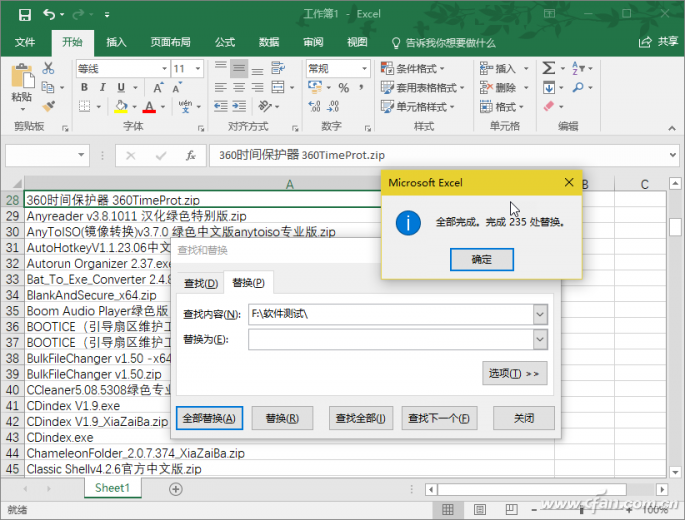Click the Decrease font size icon
Screen dimensions: 685x520
click(177, 87)
